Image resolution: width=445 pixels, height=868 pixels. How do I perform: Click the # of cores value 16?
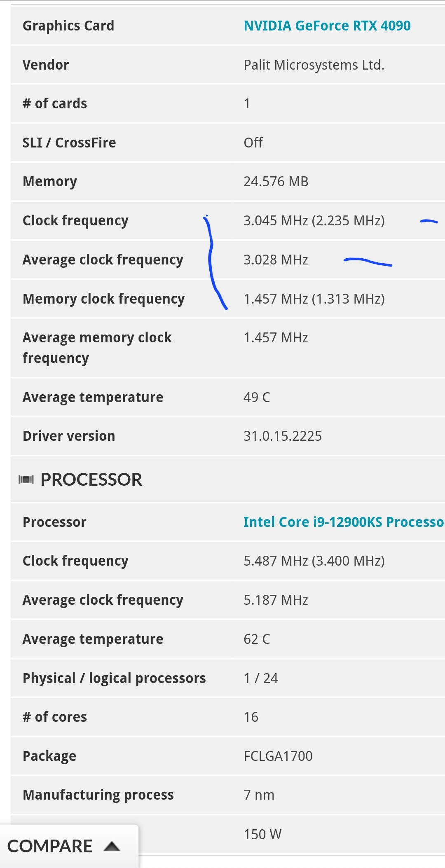coord(250,717)
